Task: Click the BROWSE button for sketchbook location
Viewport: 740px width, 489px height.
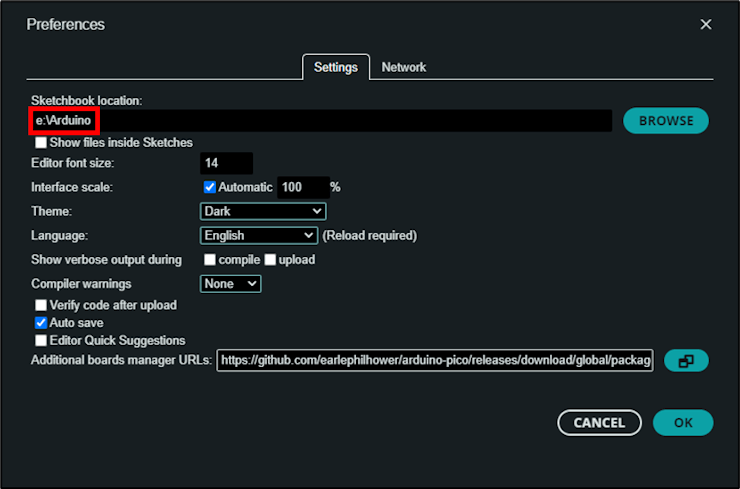Action: click(x=666, y=121)
